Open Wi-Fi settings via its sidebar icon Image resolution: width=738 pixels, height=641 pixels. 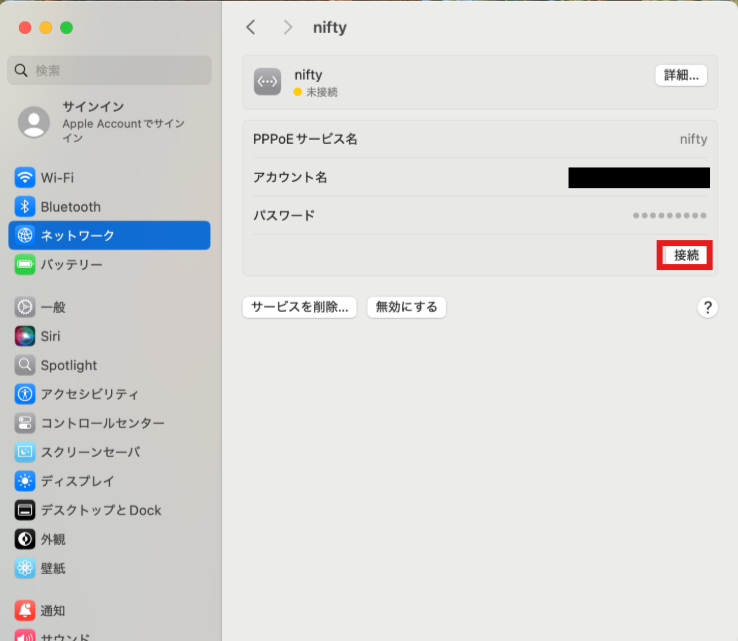(24, 178)
